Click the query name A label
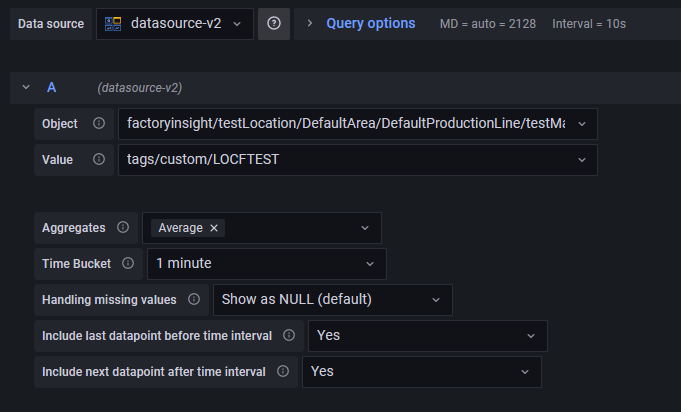 pyautogui.click(x=51, y=88)
